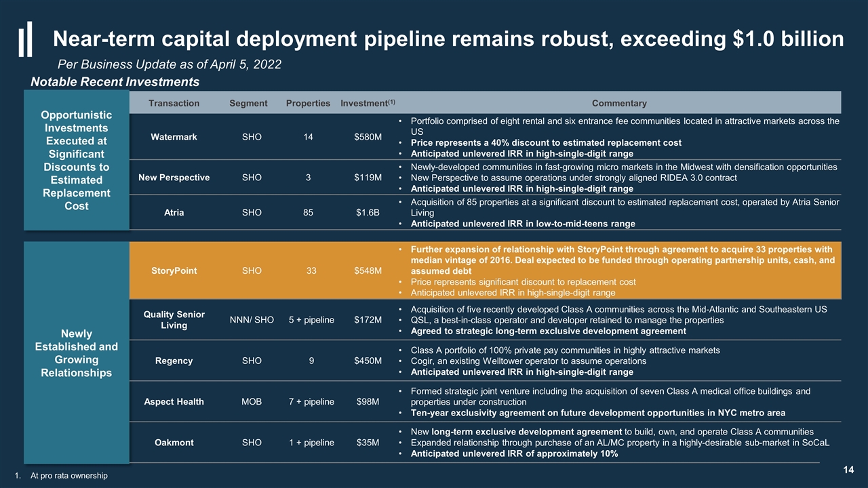Click the Investment column header
The image size is (868, 488).
click(368, 103)
